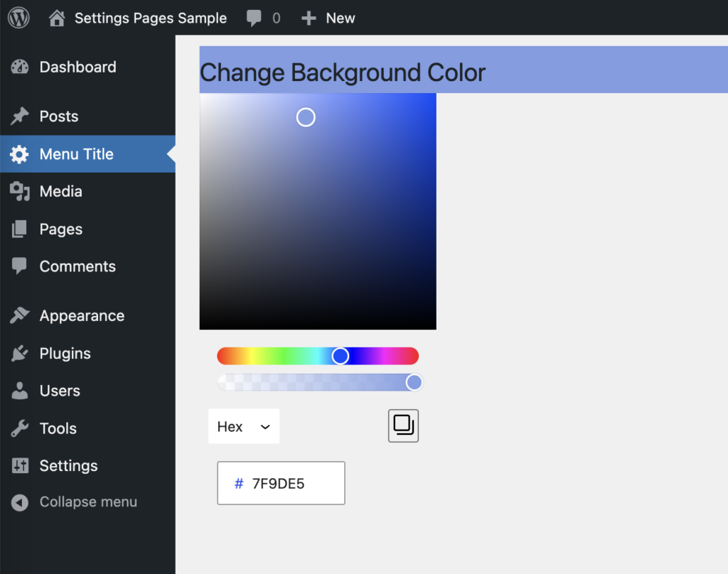
Task: Click the copy color value button
Action: (x=404, y=426)
